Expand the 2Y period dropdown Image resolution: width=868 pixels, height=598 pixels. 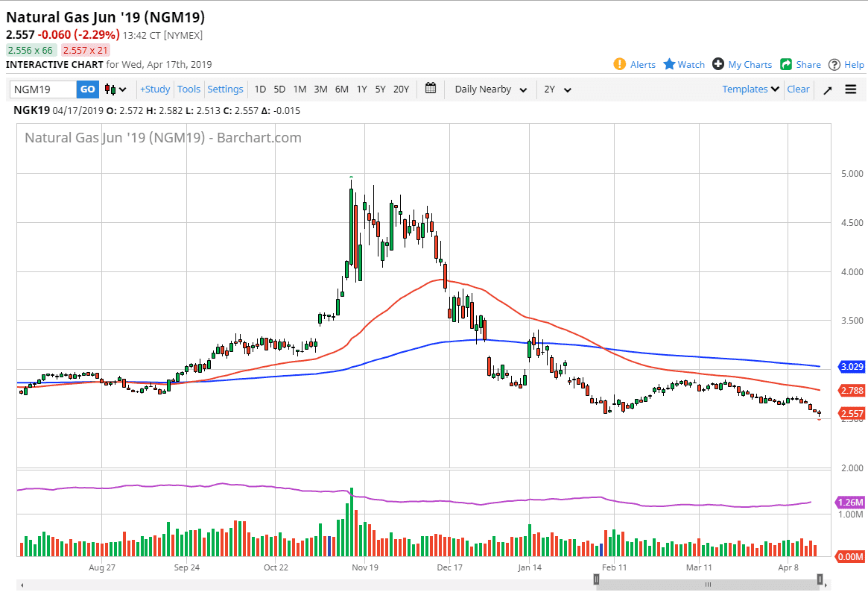(557, 89)
